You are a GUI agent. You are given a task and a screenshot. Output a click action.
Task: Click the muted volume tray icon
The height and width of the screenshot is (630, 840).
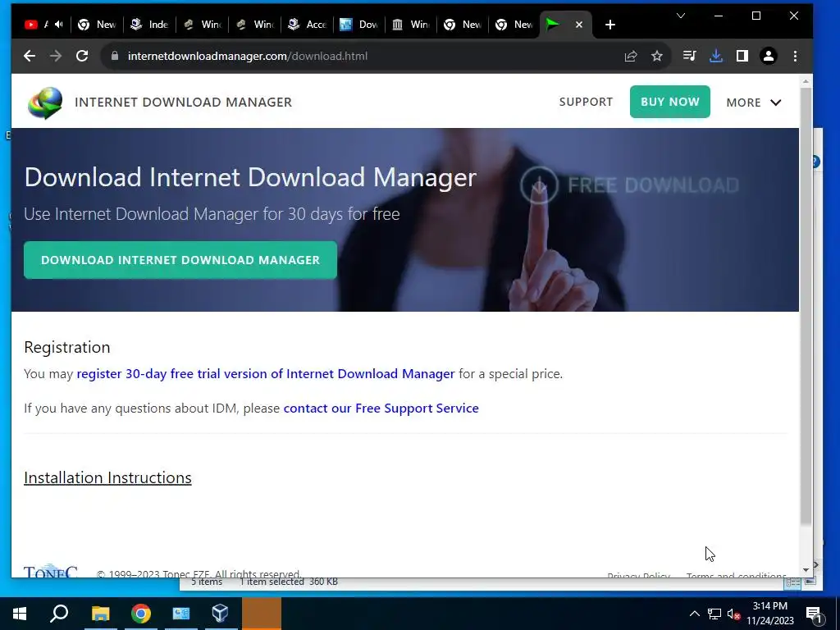click(x=733, y=614)
